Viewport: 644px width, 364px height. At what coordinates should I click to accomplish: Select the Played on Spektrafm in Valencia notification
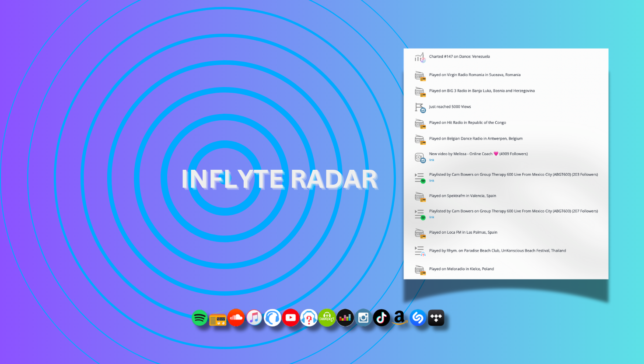click(462, 196)
